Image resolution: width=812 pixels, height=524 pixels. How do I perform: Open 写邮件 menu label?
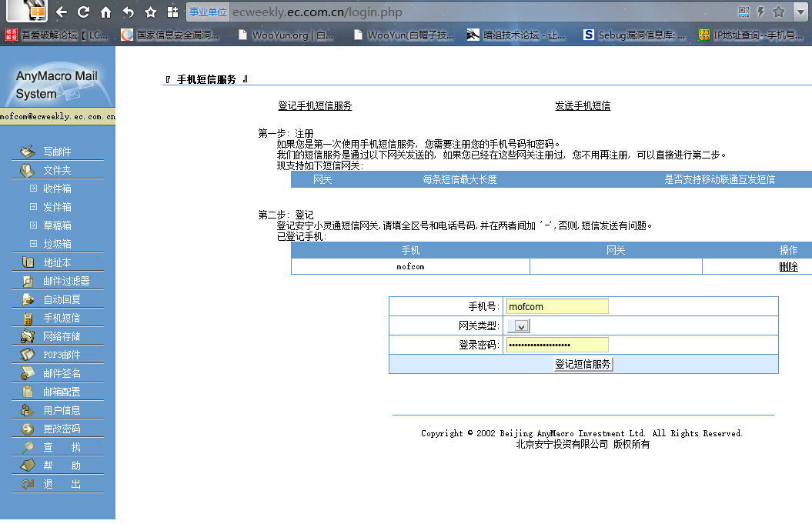57,152
